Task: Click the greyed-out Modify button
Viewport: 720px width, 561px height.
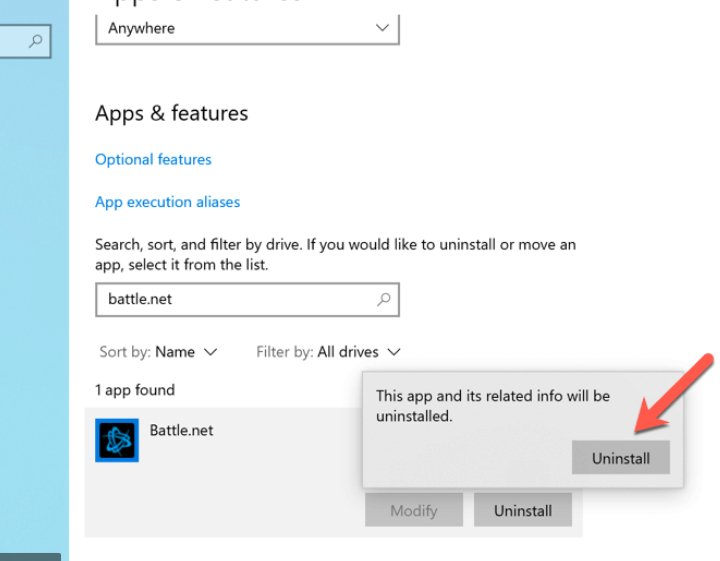Action: tap(414, 510)
